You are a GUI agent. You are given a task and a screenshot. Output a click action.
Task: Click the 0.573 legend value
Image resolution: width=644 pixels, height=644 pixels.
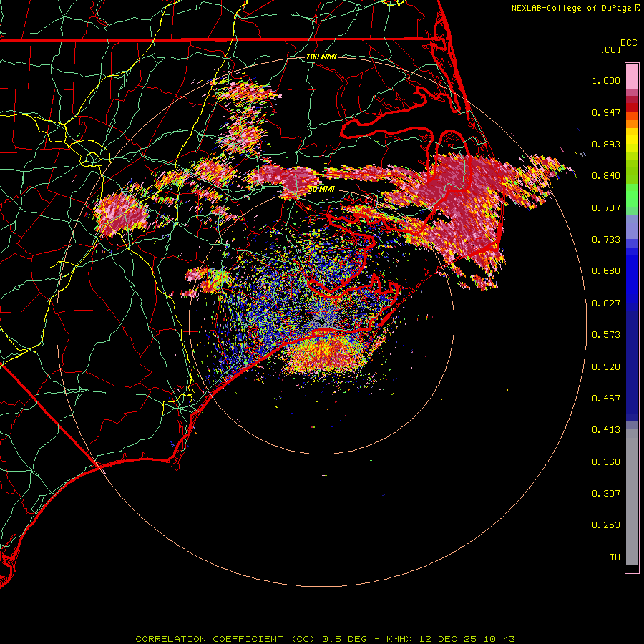point(606,335)
